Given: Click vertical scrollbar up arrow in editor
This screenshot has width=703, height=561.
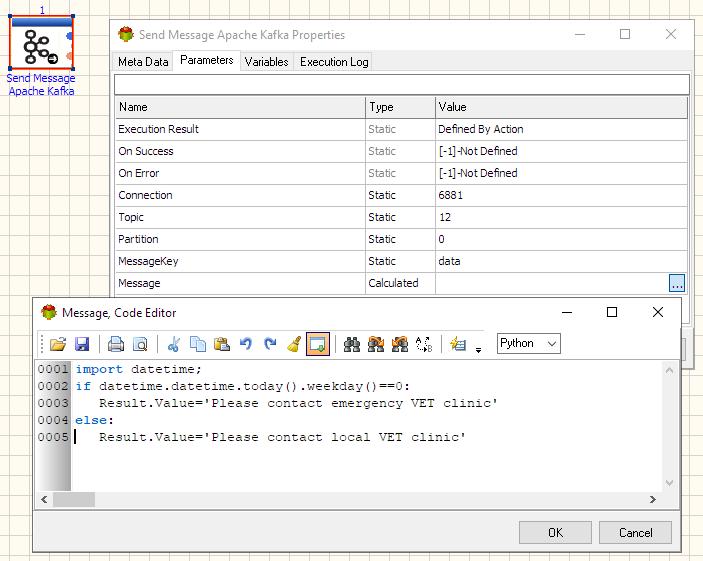Looking at the screenshot, I should pyautogui.click(x=669, y=370).
